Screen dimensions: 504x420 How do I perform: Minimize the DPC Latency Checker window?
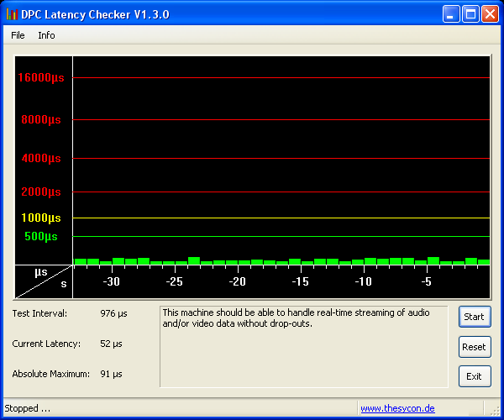tap(450, 14)
